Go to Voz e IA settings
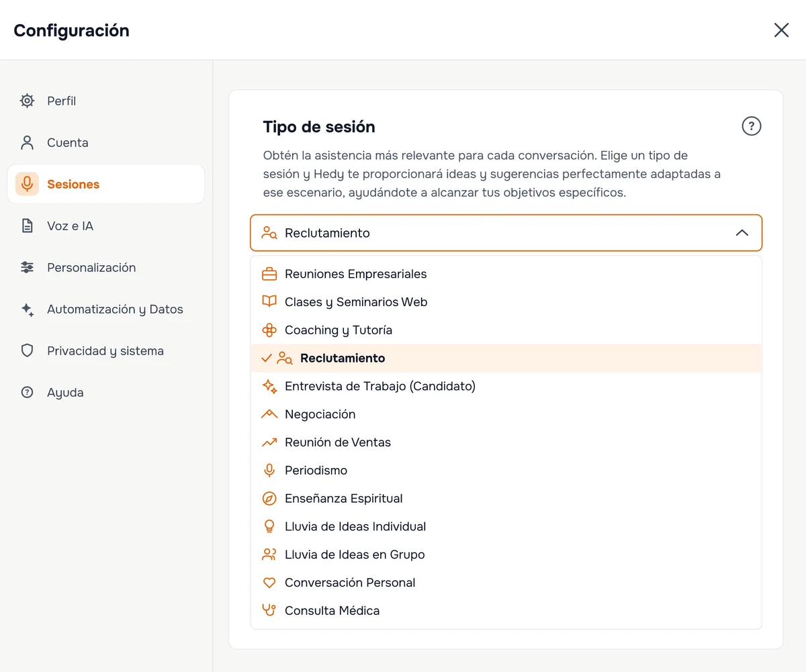 [x=106, y=226]
